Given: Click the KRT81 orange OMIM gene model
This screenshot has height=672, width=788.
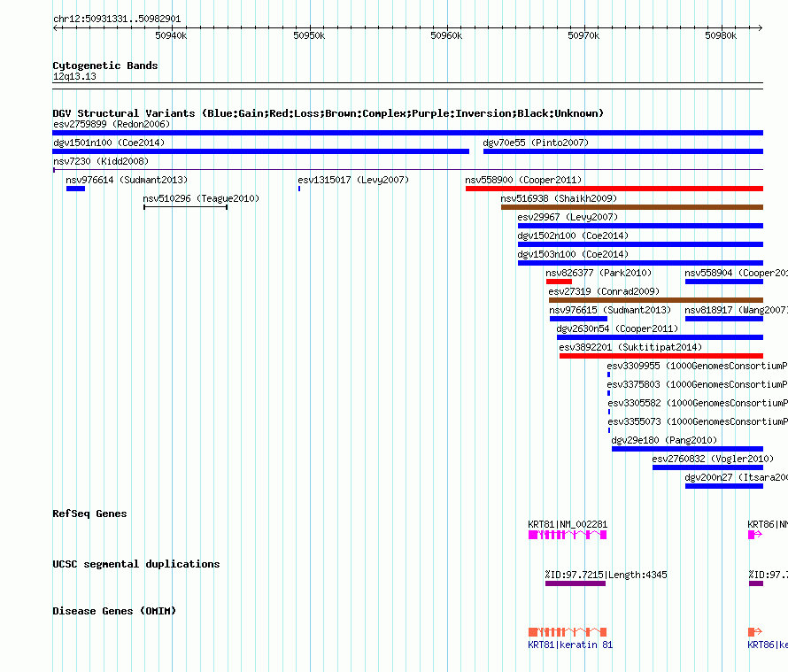Looking at the screenshot, I should (568, 632).
